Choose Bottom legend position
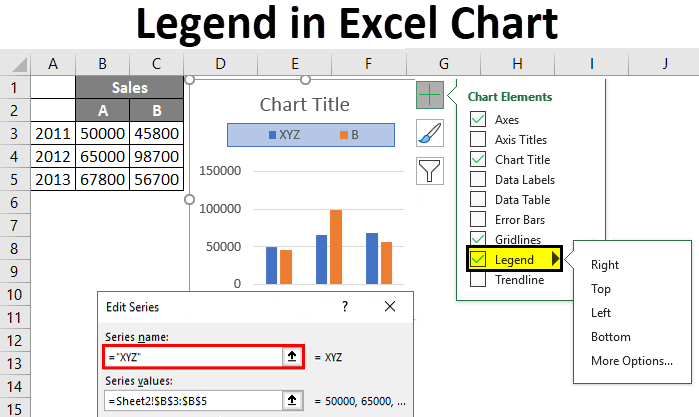The height and width of the screenshot is (417, 699). pyautogui.click(x=611, y=337)
